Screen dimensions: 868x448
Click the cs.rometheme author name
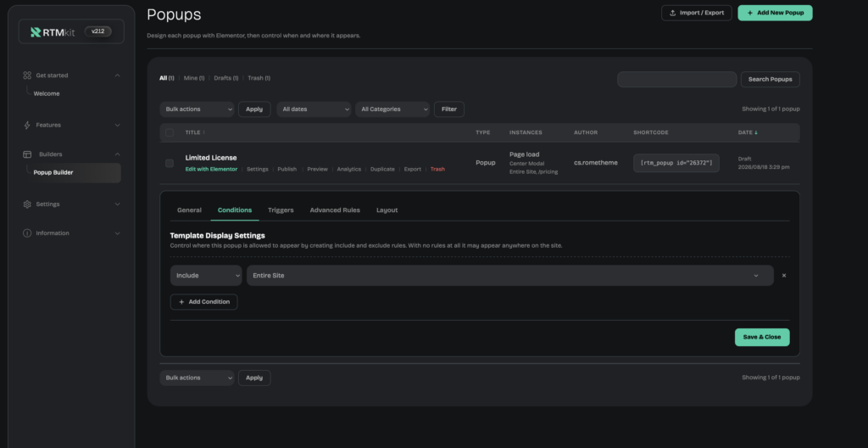596,162
